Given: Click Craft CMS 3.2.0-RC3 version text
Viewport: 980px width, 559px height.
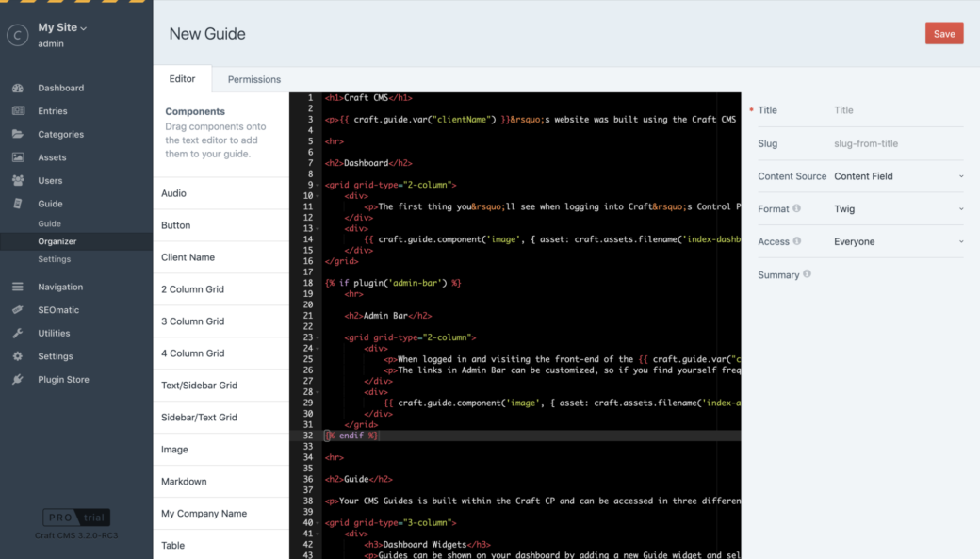Looking at the screenshot, I should (x=76, y=535).
